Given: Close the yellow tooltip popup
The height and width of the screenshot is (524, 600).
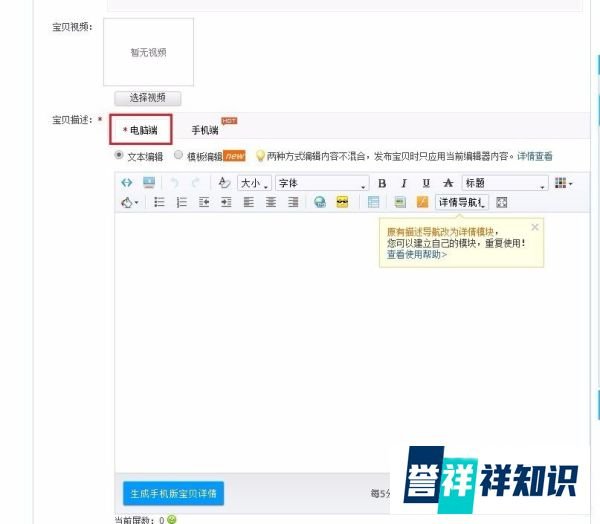Looking at the screenshot, I should pos(535,227).
